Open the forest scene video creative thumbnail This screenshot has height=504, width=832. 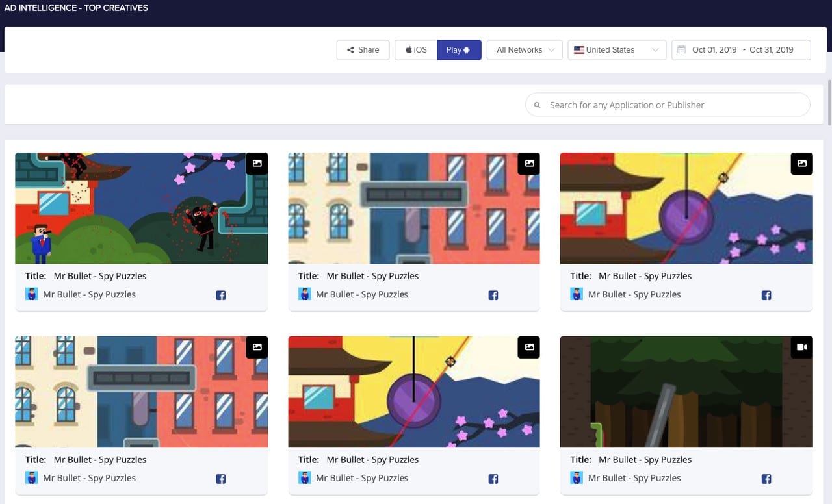[686, 392]
